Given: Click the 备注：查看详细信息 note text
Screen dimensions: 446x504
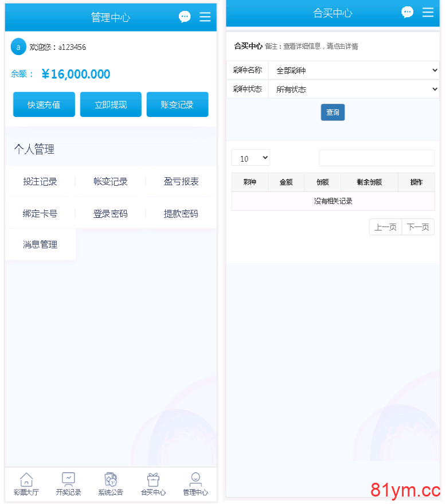Looking at the screenshot, I should coord(311,46).
